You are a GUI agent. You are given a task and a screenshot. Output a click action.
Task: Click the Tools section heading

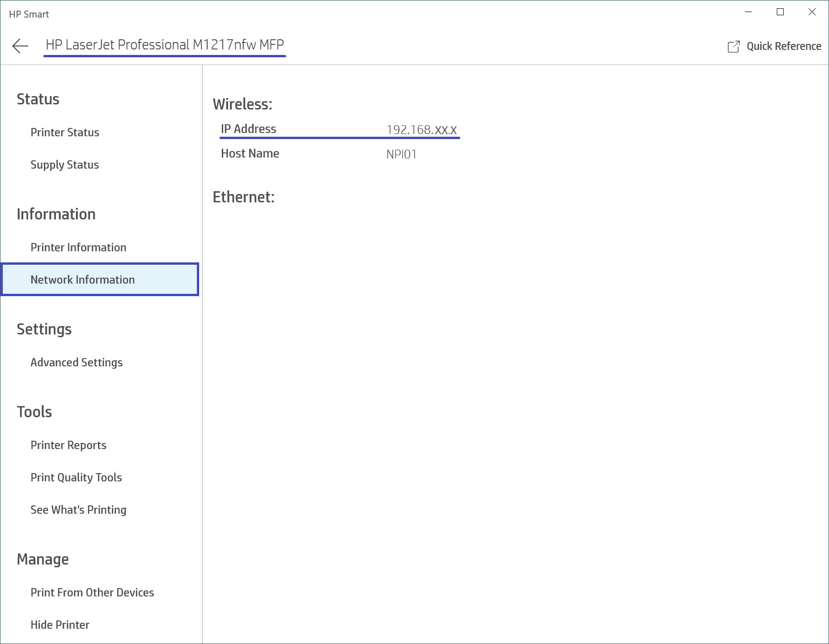pos(34,412)
